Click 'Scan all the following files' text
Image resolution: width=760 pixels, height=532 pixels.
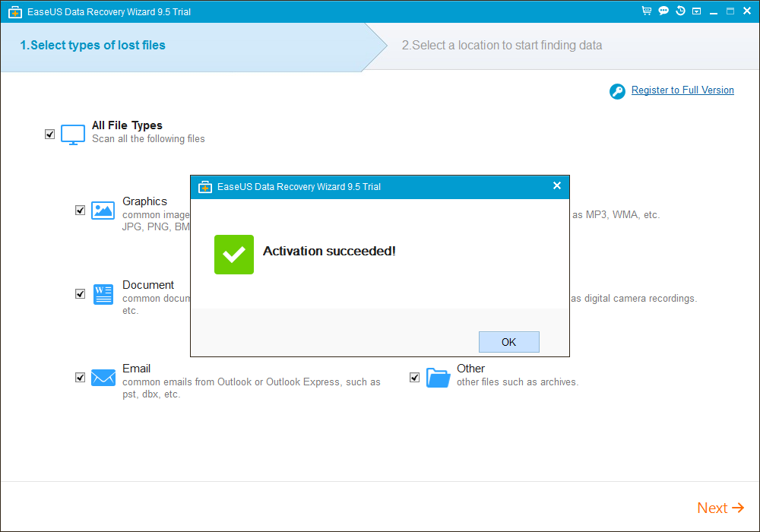[x=148, y=139]
